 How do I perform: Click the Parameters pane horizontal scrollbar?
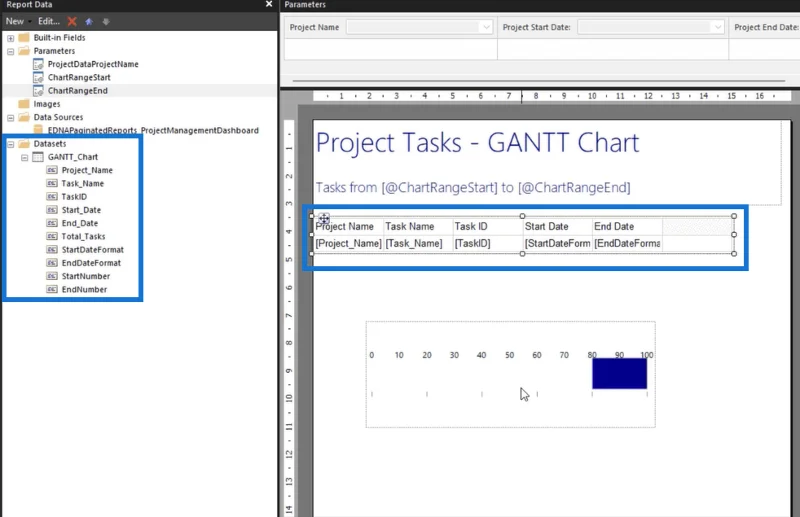click(538, 81)
